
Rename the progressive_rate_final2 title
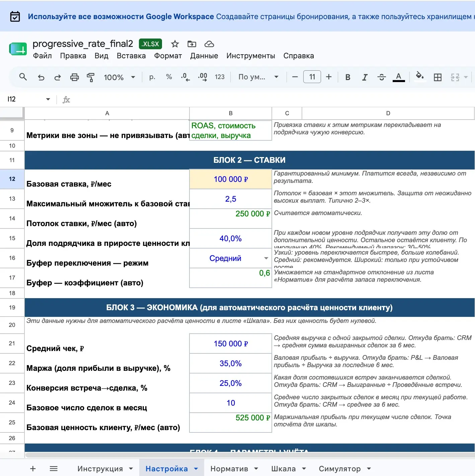point(83,44)
